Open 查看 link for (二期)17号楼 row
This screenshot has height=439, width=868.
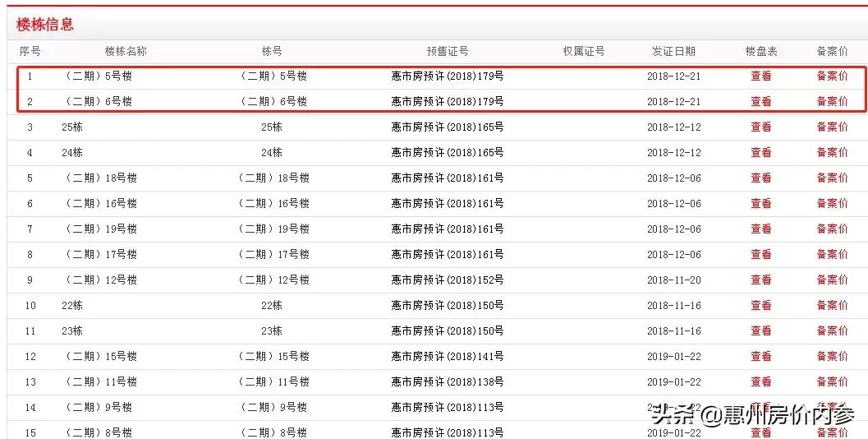click(760, 254)
